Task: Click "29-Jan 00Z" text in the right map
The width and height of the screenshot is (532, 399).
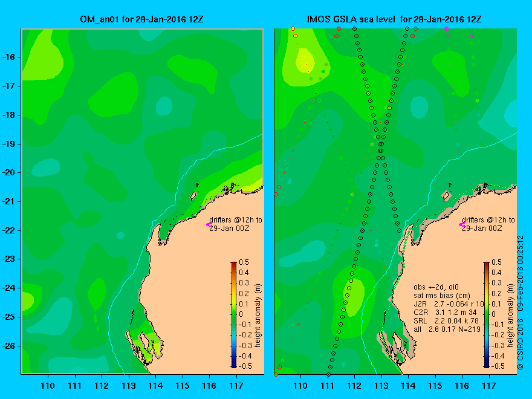Action: [482, 229]
